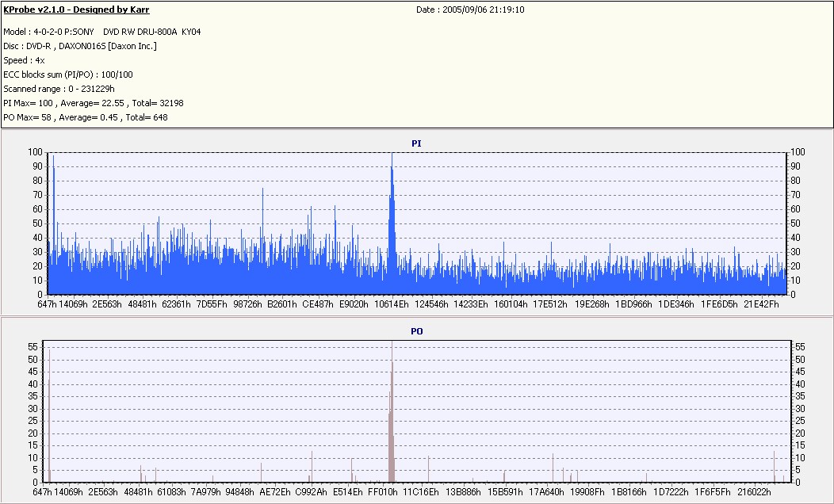Screen dimensions: 834x504
Task: Click the Scanned range line
Action: 59,90
